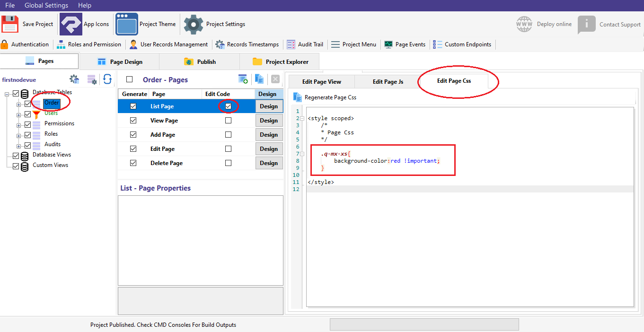Image resolution: width=644 pixels, height=332 pixels.
Task: Click the Contact Support info icon
Action: pyautogui.click(x=586, y=24)
